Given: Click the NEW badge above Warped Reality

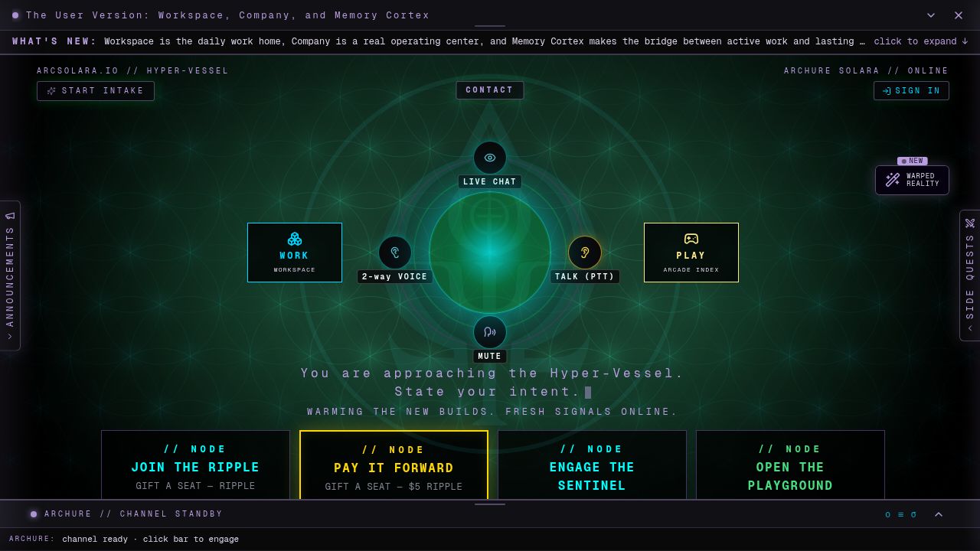Looking at the screenshot, I should click(x=913, y=161).
